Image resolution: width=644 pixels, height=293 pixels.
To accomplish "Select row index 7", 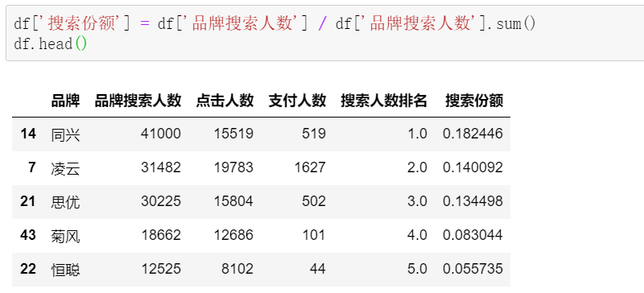I will (x=32, y=167).
